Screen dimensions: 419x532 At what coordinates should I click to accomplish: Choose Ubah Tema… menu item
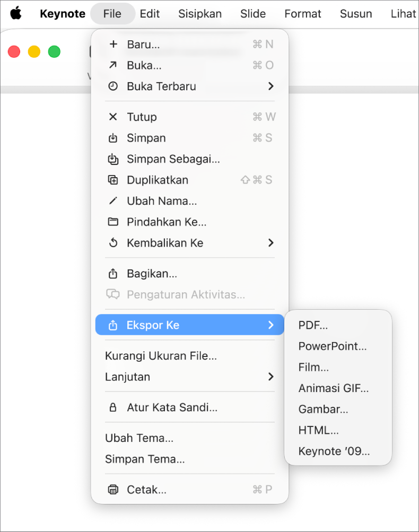[190, 438]
